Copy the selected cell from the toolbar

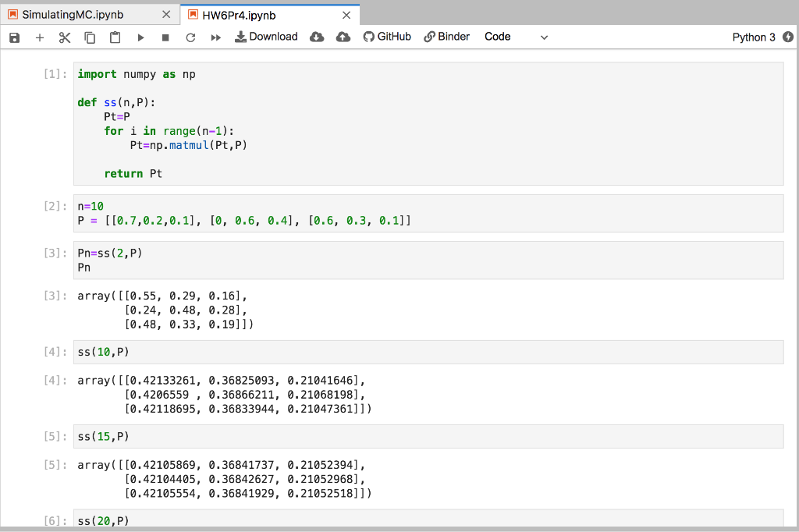pos(90,37)
